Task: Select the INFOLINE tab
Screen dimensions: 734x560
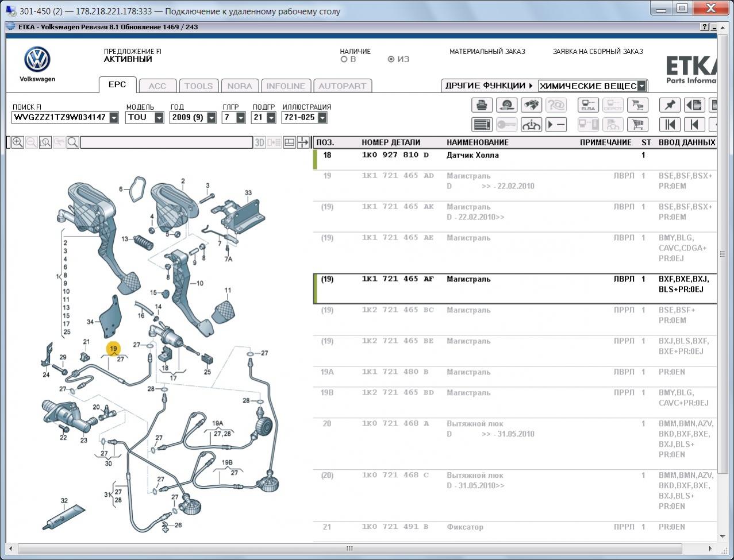Action: [286, 86]
